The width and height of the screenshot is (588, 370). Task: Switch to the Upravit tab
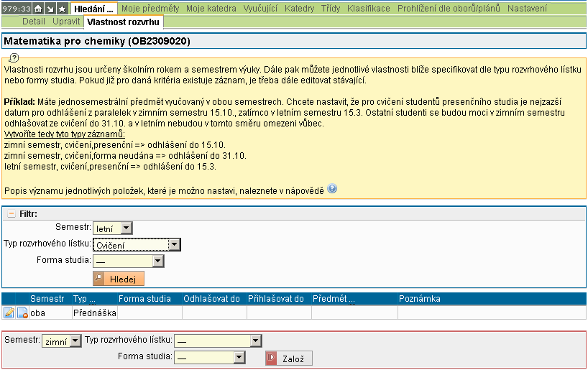66,22
